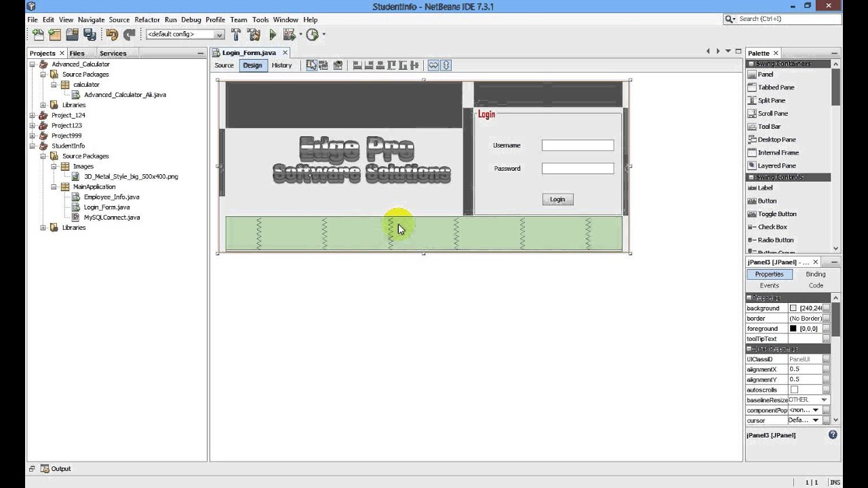This screenshot has height=488, width=868.
Task: Expand the Project_124 node
Action: click(x=32, y=115)
